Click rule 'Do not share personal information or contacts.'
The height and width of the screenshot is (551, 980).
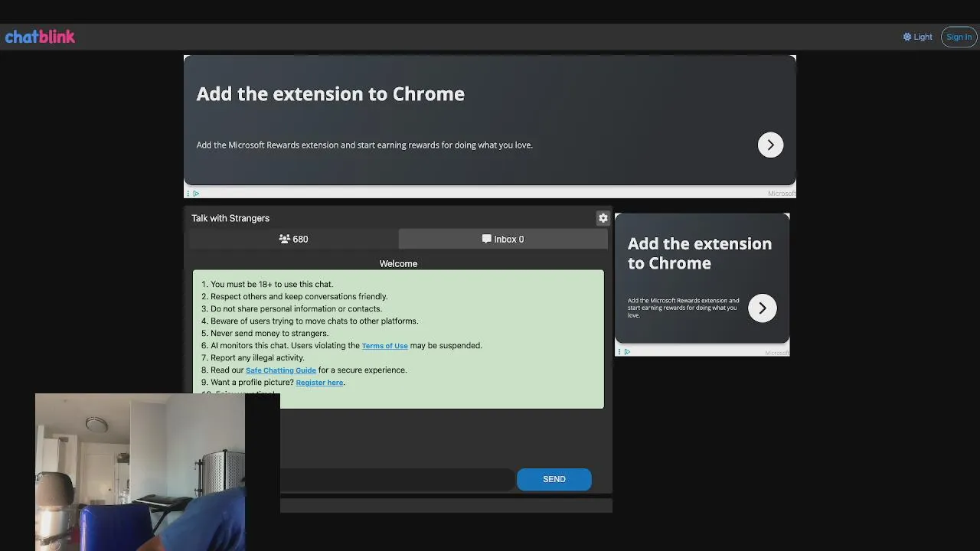coord(296,309)
